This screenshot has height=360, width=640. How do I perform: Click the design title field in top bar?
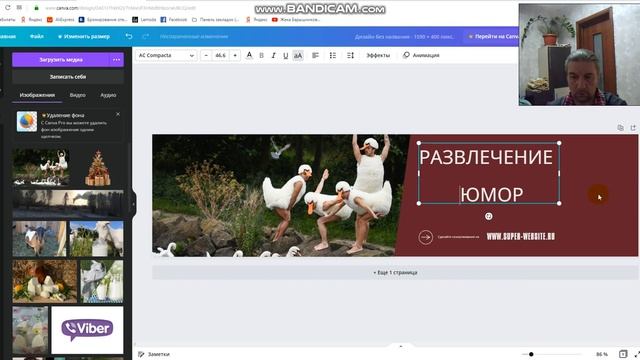click(x=404, y=37)
